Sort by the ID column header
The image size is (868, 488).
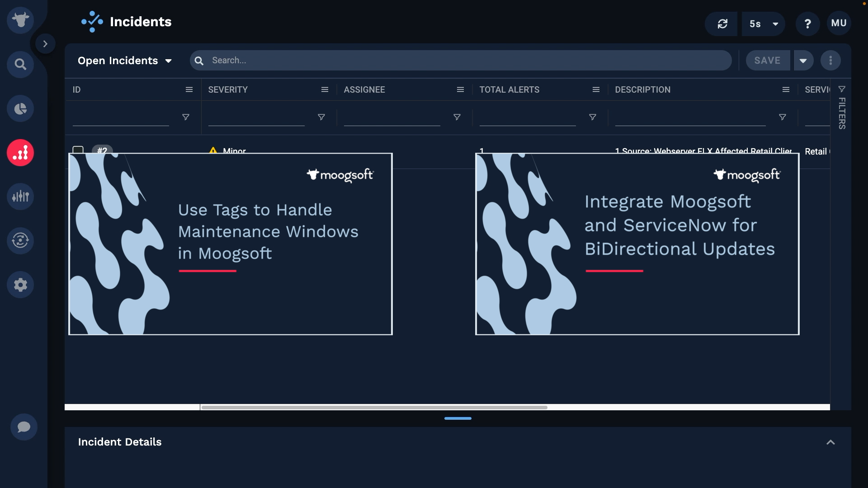[76, 89]
